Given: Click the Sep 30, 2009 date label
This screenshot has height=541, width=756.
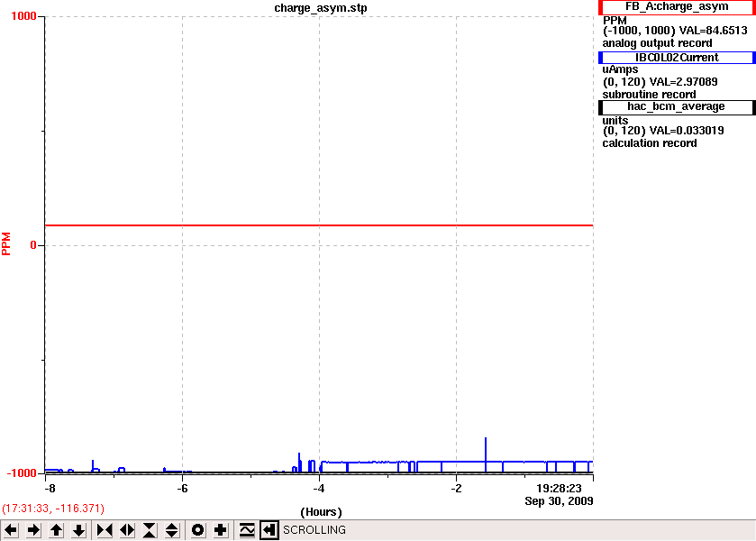Looking at the screenshot, I should [x=559, y=501].
